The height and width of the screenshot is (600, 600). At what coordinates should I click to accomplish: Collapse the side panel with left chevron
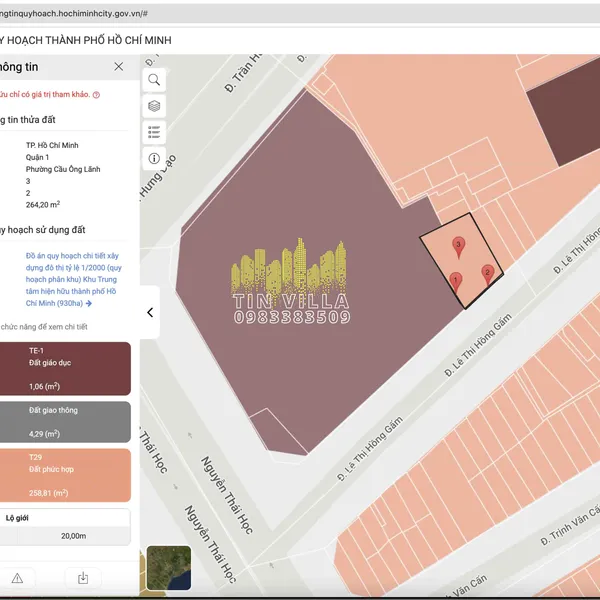[150, 312]
